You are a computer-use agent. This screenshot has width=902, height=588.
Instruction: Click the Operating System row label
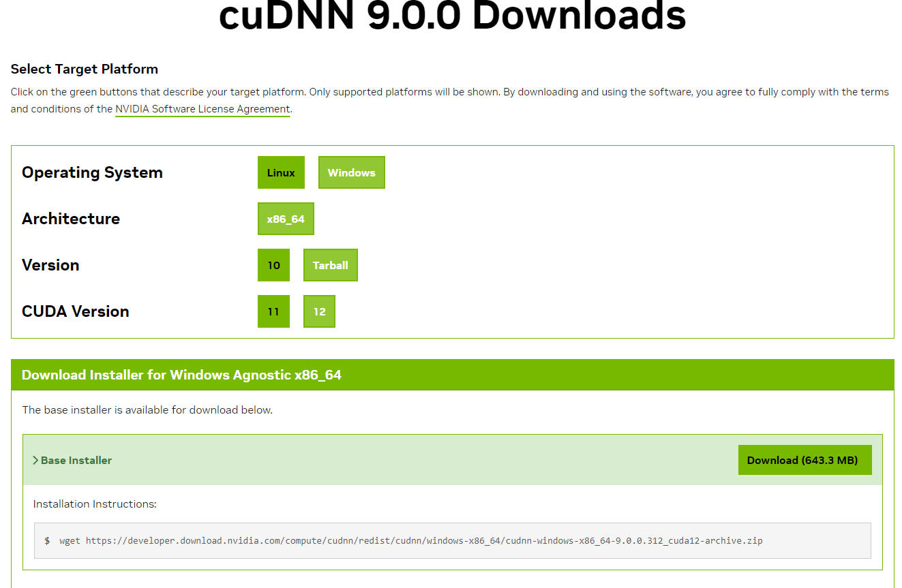pyautogui.click(x=92, y=172)
